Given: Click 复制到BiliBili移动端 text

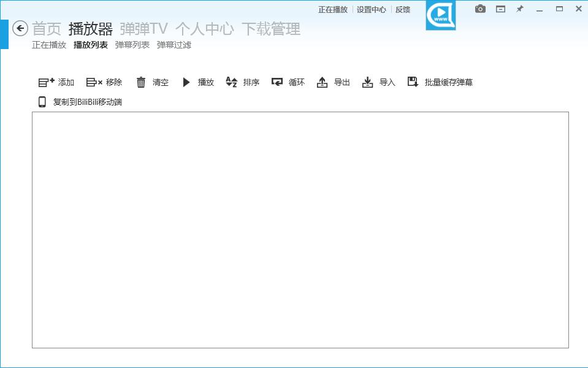Looking at the screenshot, I should point(88,102).
